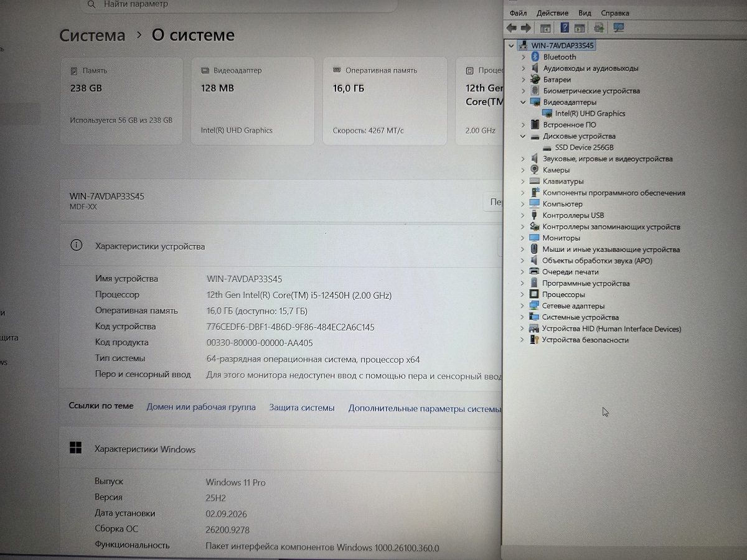Click the Bluetooth category icon
Screen dimensions: 747x560
(535, 57)
